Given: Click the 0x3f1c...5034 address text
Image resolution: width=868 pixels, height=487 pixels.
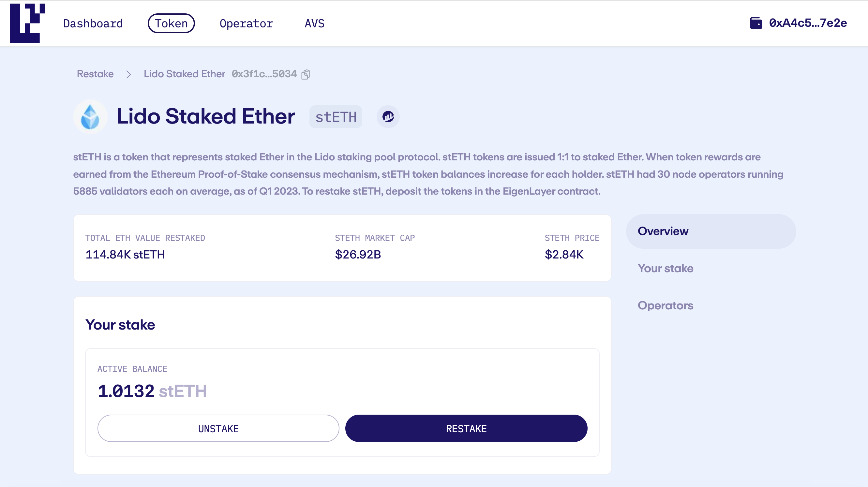Looking at the screenshot, I should click(264, 74).
